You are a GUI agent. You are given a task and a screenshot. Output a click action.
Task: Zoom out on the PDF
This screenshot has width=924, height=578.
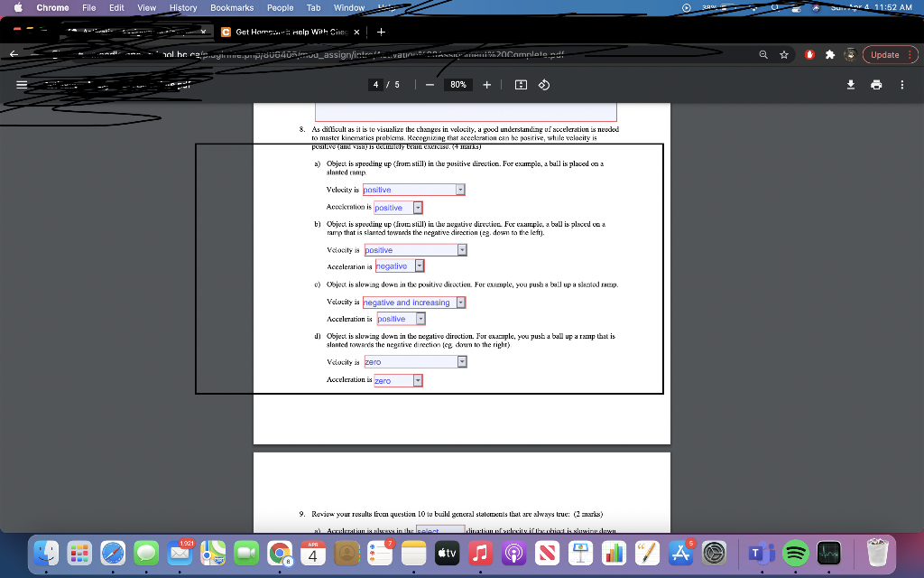[429, 84]
